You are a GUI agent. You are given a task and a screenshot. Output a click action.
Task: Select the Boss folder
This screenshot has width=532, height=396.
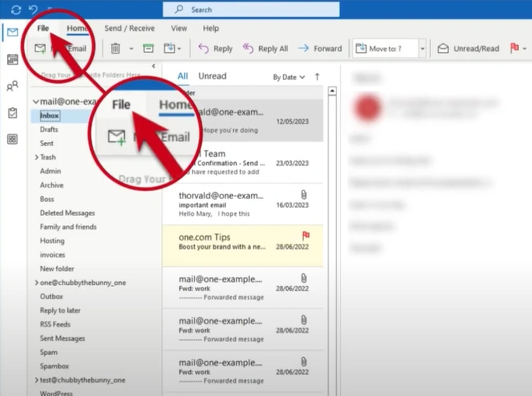(x=47, y=199)
